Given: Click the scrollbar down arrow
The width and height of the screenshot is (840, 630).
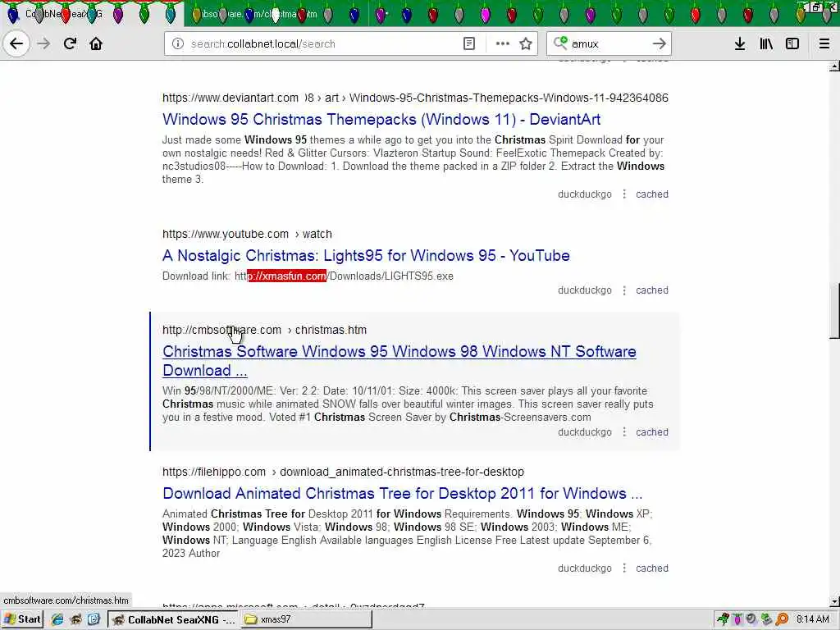Looking at the screenshot, I should (x=834, y=601).
